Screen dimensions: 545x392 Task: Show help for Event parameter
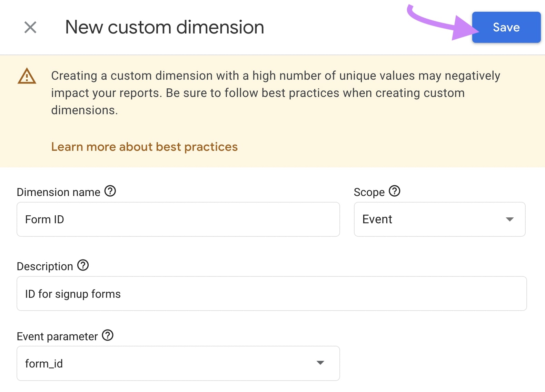108,335
